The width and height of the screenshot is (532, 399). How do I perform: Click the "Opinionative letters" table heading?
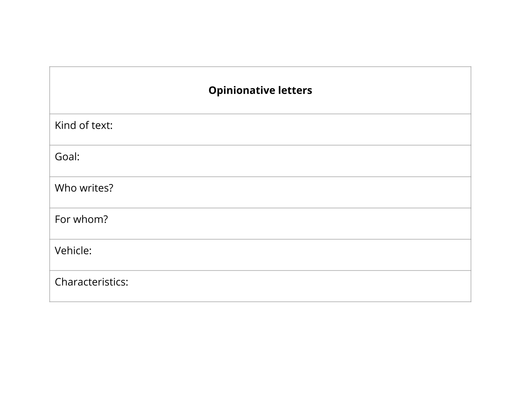tap(260, 90)
